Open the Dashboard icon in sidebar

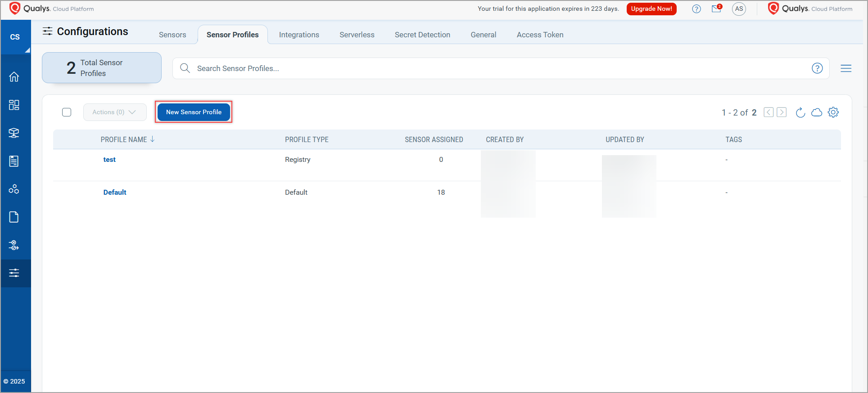point(14,105)
